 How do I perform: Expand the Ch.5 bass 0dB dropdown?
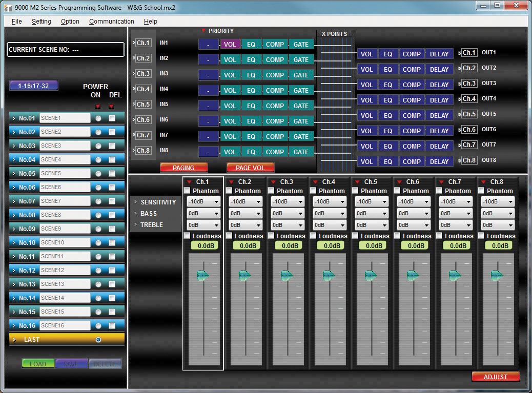(372, 213)
